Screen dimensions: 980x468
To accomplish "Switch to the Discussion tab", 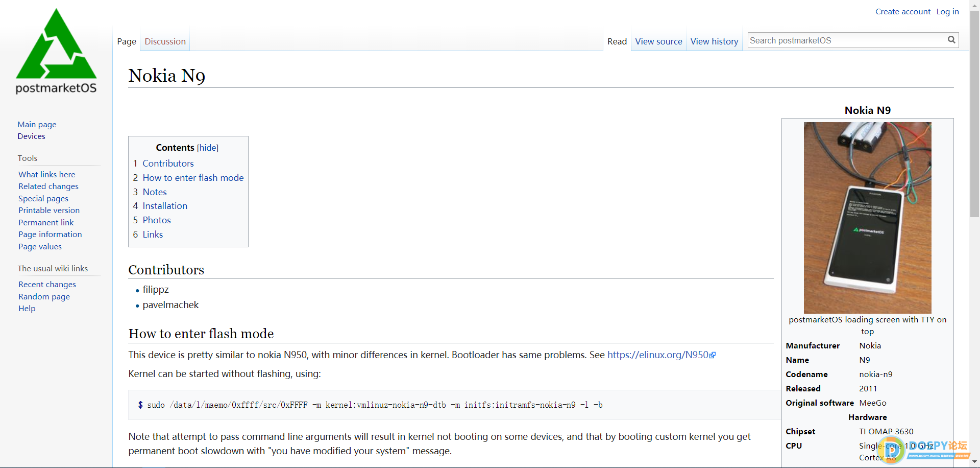I will tap(165, 41).
